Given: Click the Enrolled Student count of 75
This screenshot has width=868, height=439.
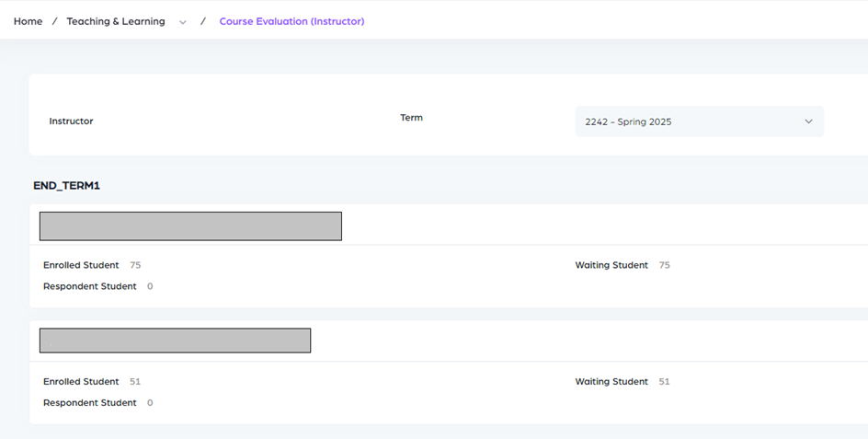Looking at the screenshot, I should coord(135,265).
